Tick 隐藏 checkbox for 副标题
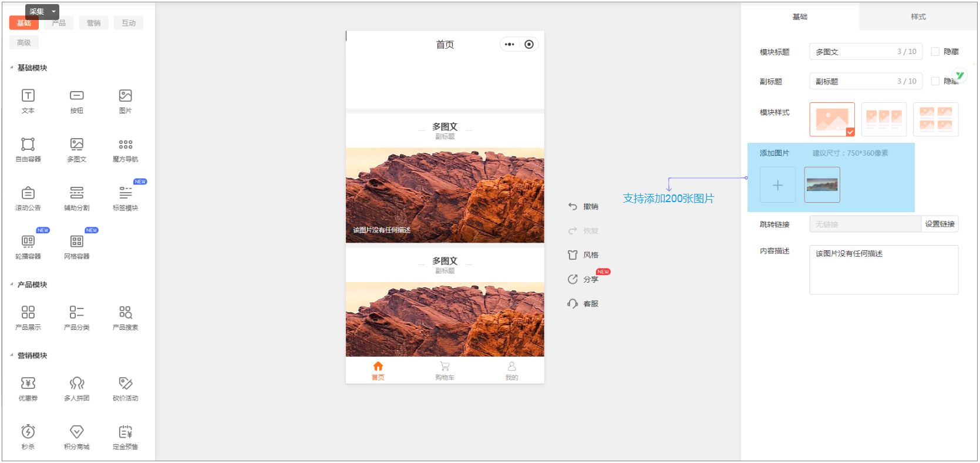The height and width of the screenshot is (463, 980). [935, 81]
